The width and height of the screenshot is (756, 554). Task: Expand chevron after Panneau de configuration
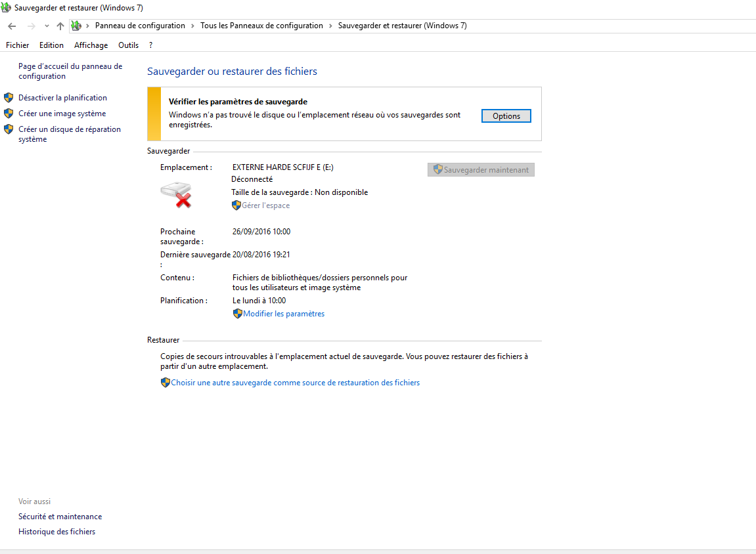(x=193, y=26)
